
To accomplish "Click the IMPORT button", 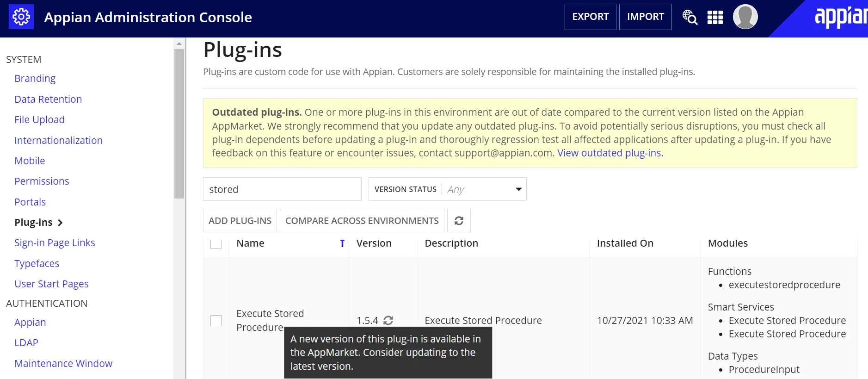I will coord(646,17).
